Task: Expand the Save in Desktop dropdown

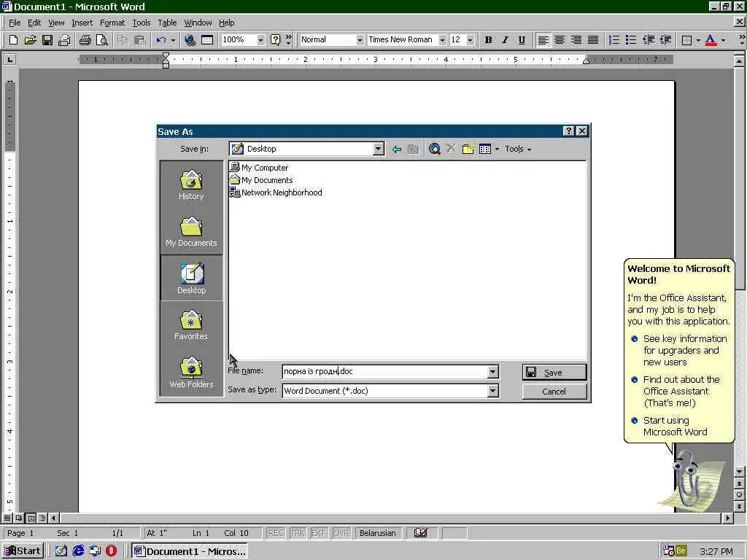Action: click(x=379, y=149)
